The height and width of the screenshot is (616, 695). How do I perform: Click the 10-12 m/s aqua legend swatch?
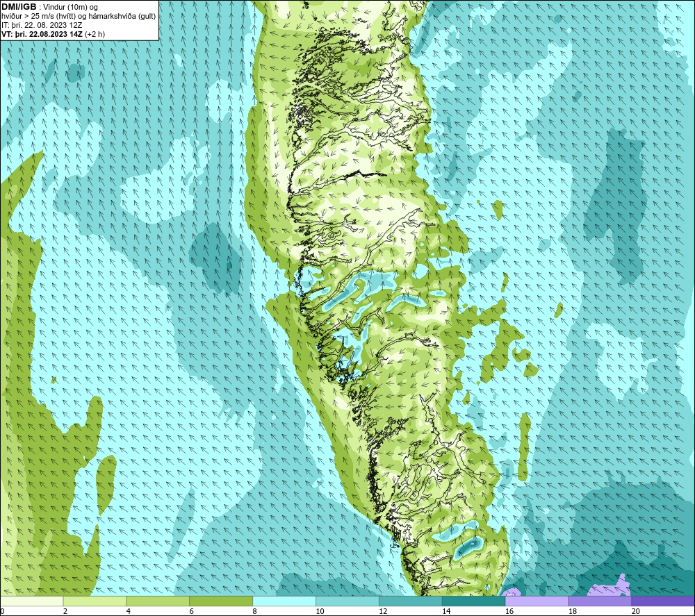pyautogui.click(x=347, y=601)
